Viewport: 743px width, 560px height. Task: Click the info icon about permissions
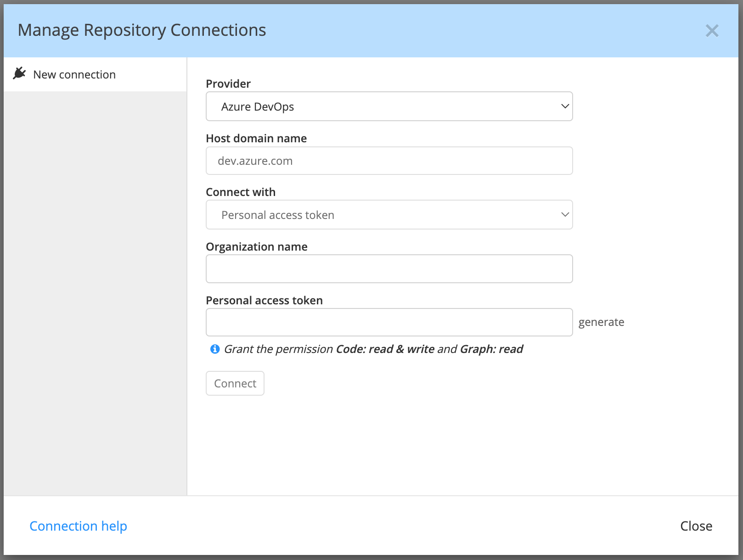tap(214, 349)
